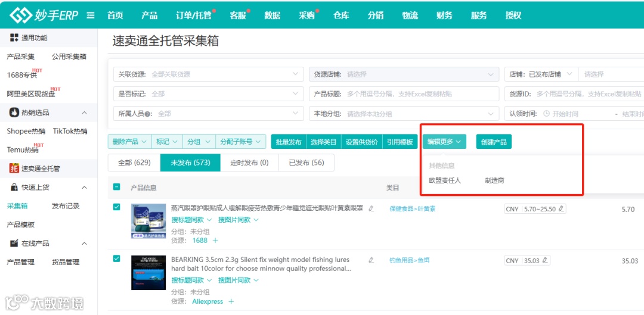The height and width of the screenshot is (315, 644).
Task: Click the 热销选品 flame icon
Action: (14, 113)
